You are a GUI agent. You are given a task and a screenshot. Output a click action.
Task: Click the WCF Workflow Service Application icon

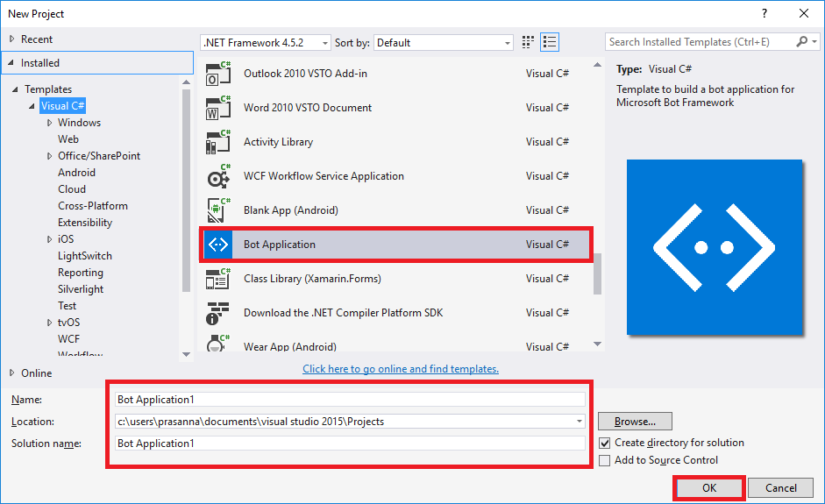click(217, 176)
